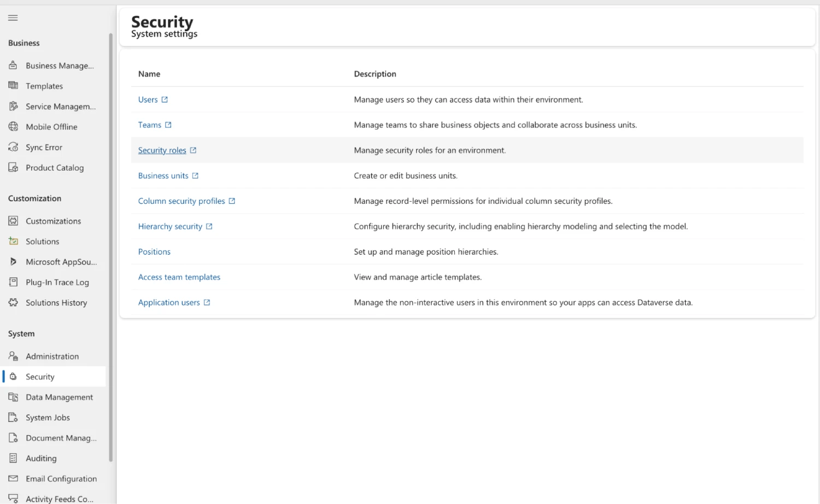Select the Data Management icon
The width and height of the screenshot is (820, 504).
(x=14, y=397)
